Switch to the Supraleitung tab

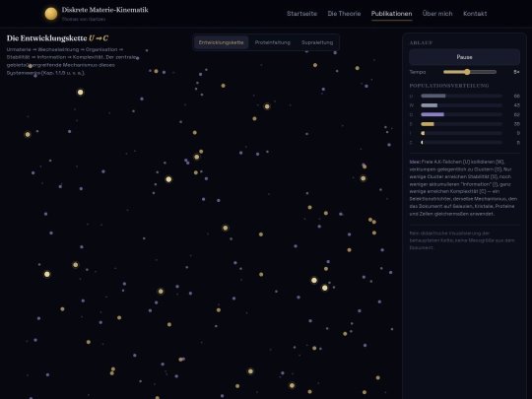tap(317, 42)
